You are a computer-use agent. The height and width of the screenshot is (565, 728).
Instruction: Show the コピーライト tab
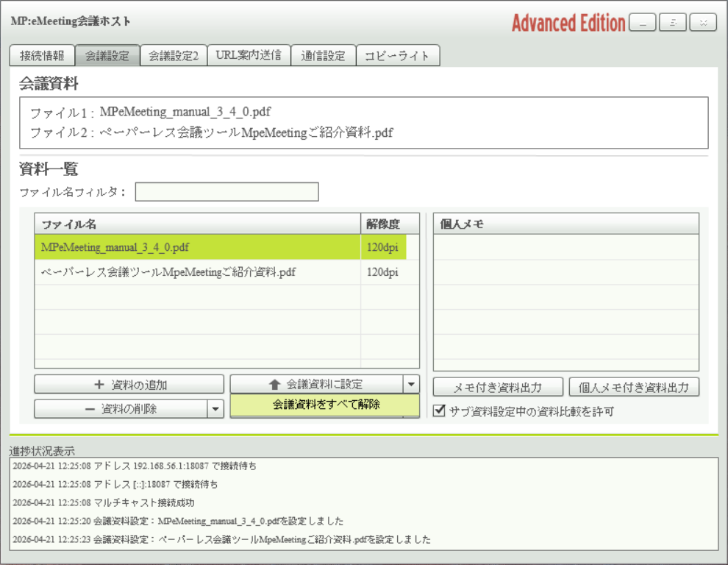pos(397,56)
